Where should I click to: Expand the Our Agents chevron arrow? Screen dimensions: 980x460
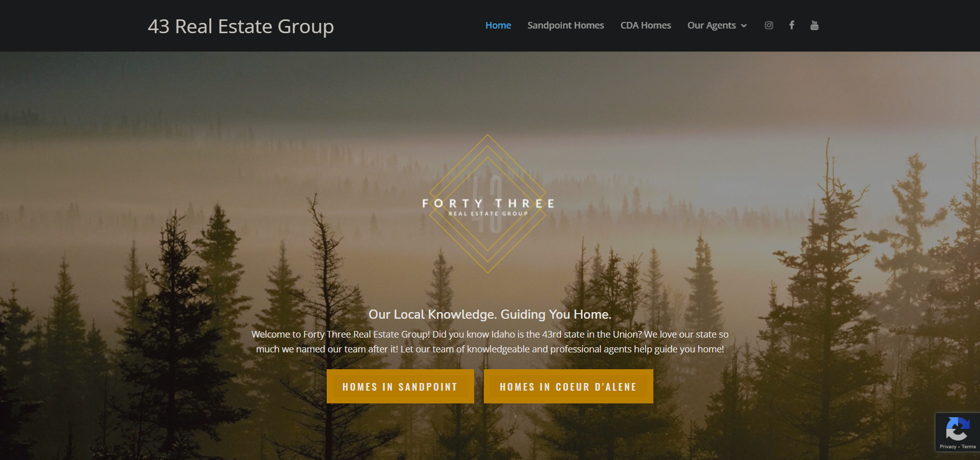click(x=744, y=25)
